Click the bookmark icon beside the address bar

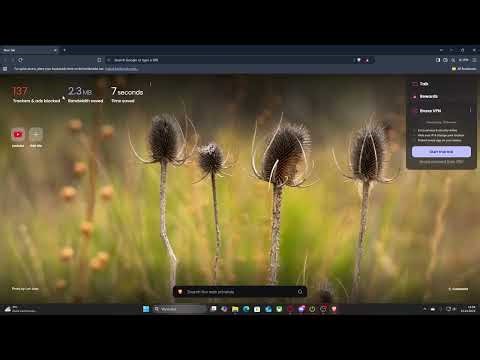99,60
